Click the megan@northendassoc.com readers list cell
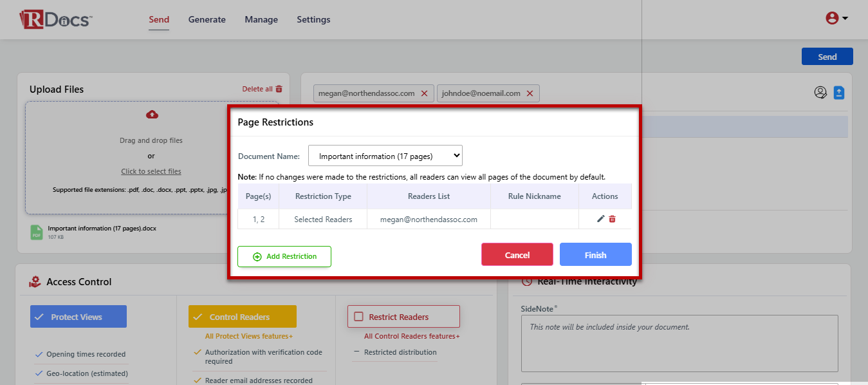868x385 pixels. pyautogui.click(x=429, y=219)
